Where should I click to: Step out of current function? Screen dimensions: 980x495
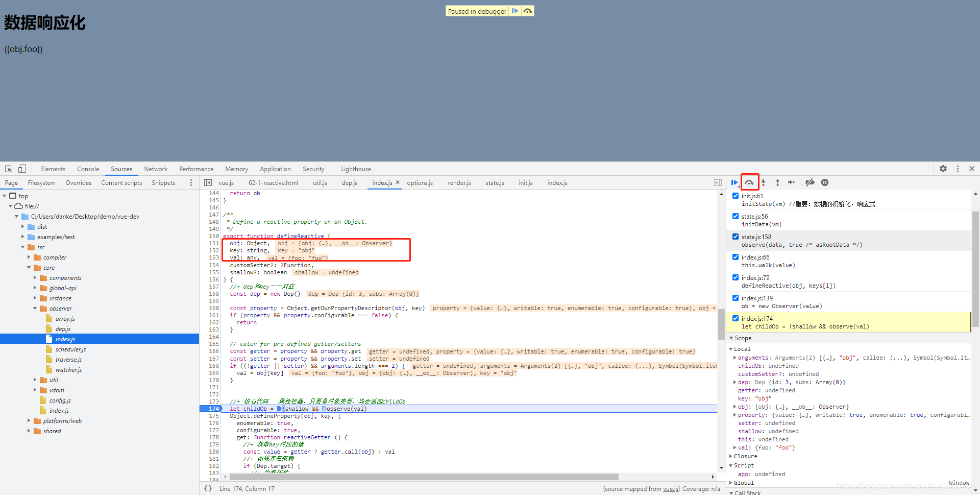coord(777,182)
